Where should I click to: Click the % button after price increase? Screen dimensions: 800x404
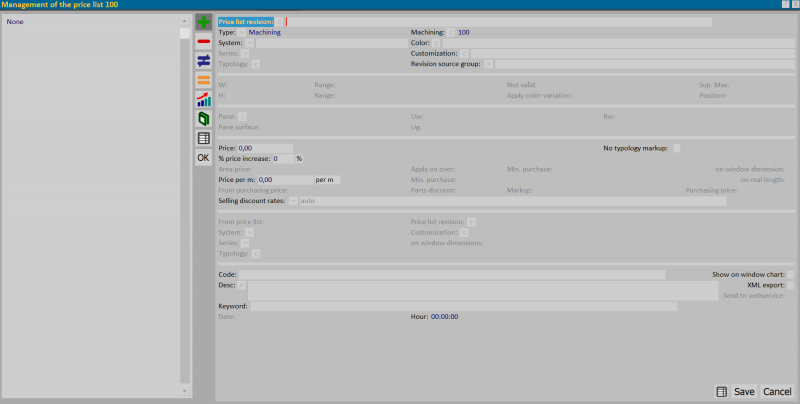[x=299, y=159]
